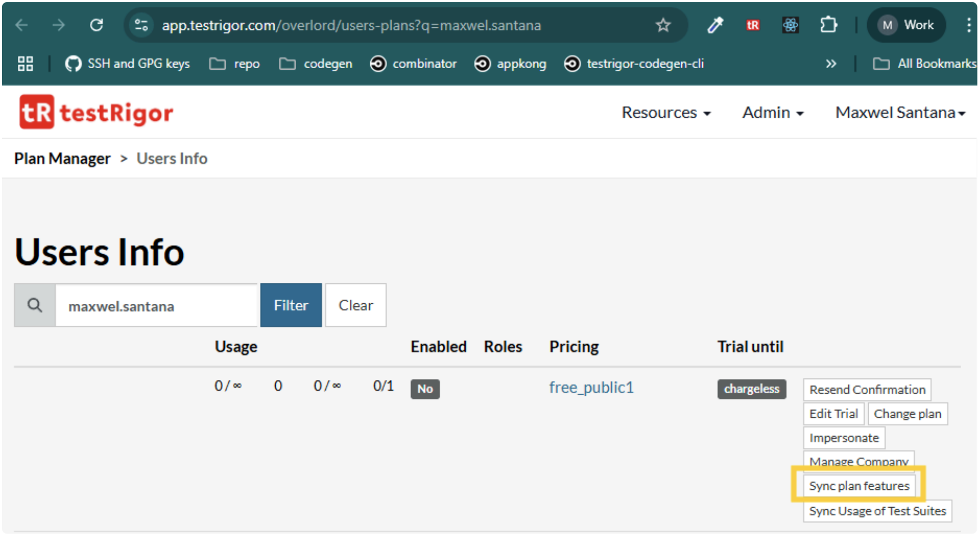
Task: Open the React DevTools extension icon
Action: click(790, 25)
